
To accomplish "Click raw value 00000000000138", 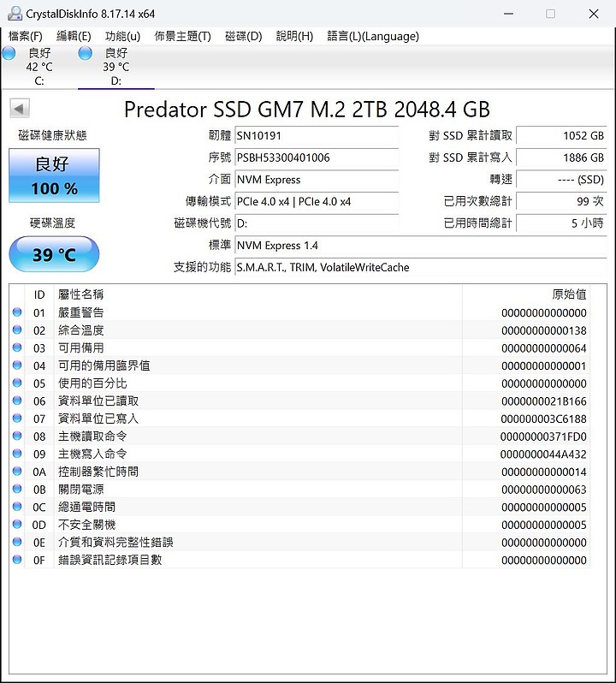I will click(x=544, y=330).
